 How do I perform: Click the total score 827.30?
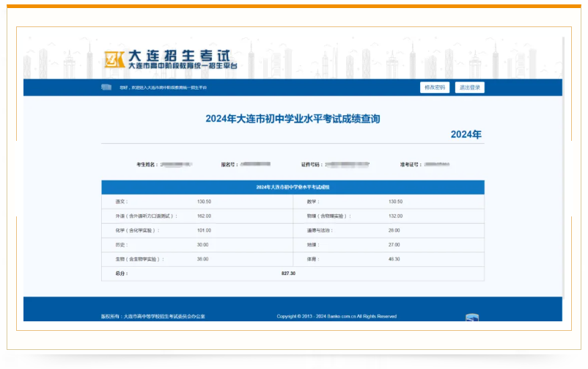(288, 273)
